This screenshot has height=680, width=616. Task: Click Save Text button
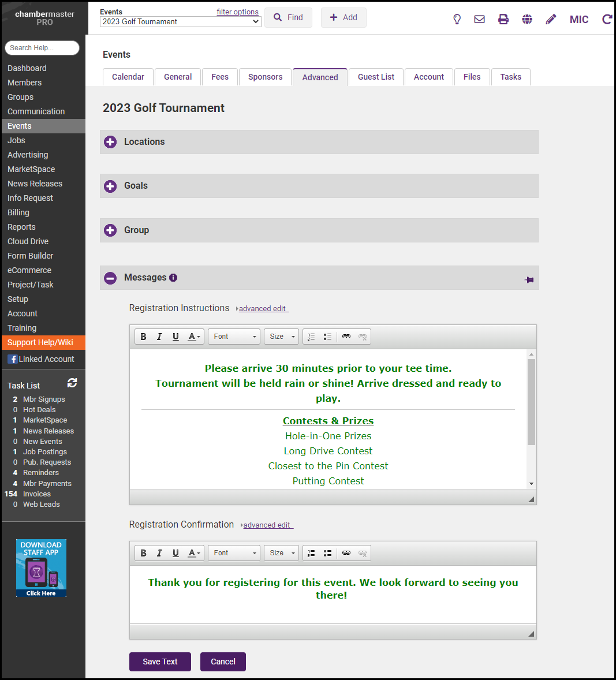tap(160, 662)
